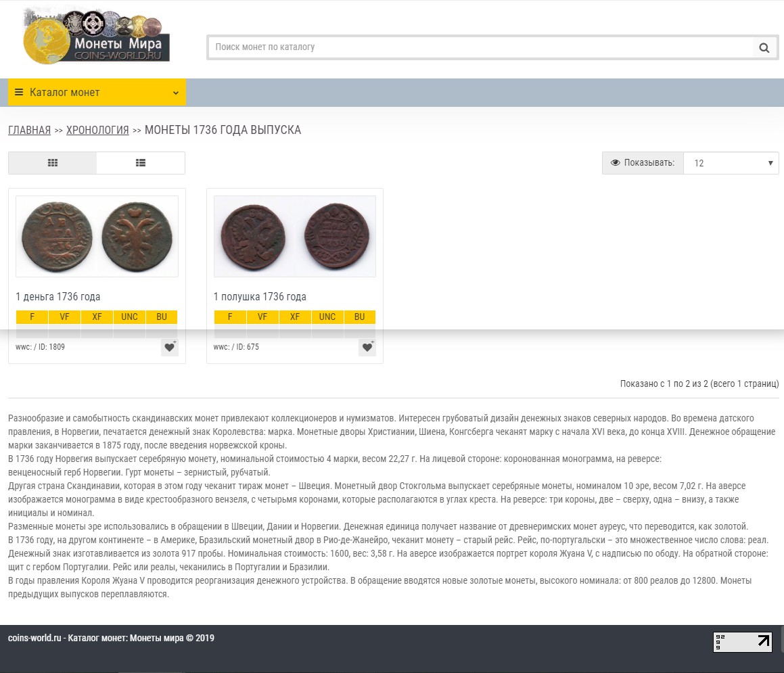Open 1 полушка 1736 года coin thumbnail
This screenshot has width=784, height=673.
(x=295, y=237)
